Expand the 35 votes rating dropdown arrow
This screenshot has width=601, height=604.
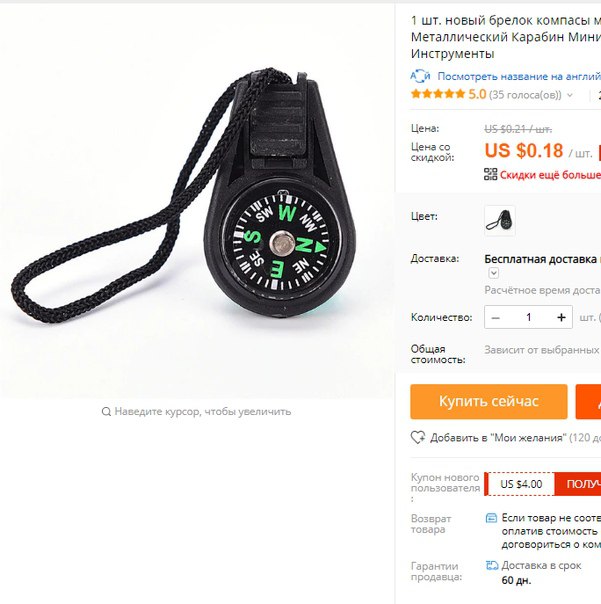570,95
